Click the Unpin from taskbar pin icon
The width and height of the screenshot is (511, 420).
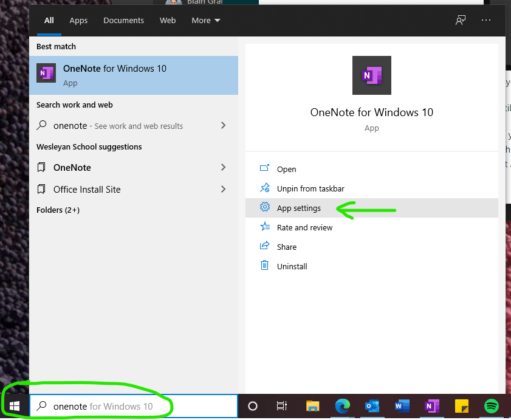click(x=265, y=188)
